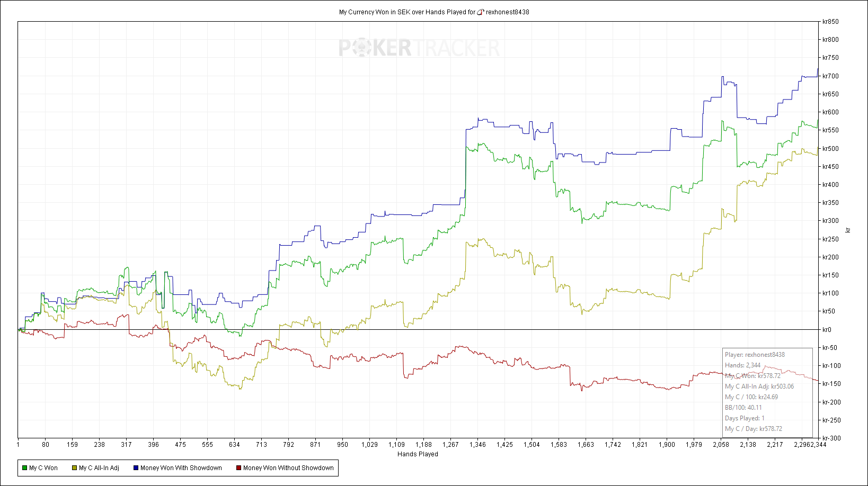868x486 pixels.
Task: Click player name 'rexhonest8438' in the chart title
Action: 508,12
